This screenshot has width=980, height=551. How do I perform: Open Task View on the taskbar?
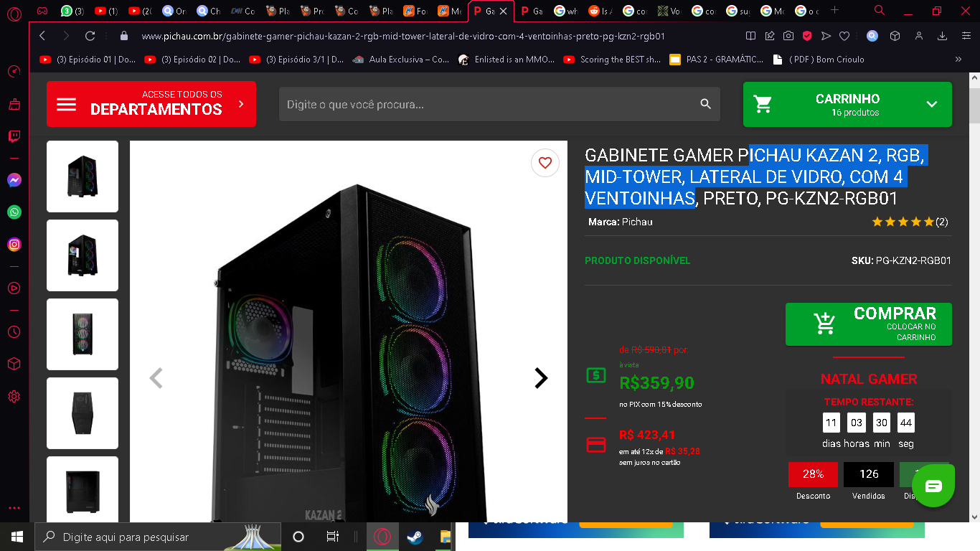(332, 537)
